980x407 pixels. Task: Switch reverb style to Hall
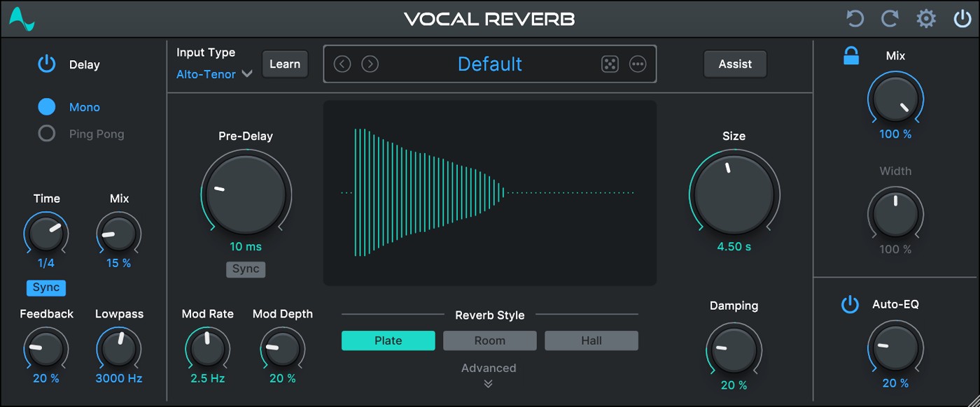(591, 341)
